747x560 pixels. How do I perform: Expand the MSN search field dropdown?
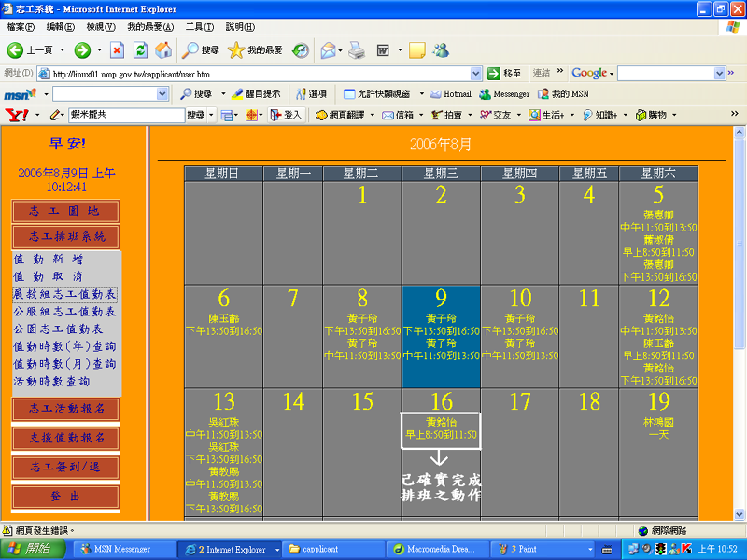tap(162, 94)
